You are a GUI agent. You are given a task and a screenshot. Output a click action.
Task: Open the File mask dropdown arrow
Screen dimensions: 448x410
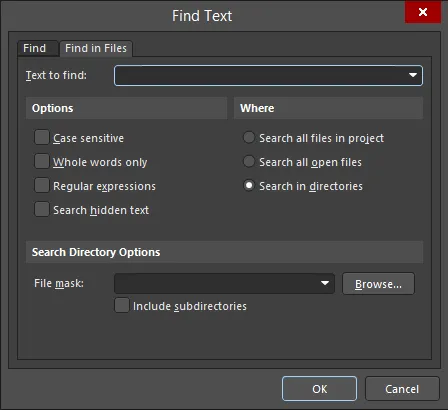tap(325, 283)
